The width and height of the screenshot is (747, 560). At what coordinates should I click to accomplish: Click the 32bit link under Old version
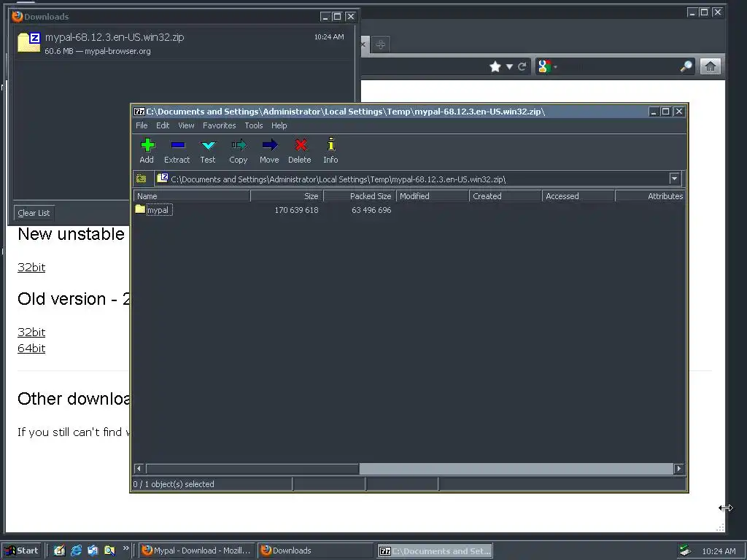coord(31,332)
